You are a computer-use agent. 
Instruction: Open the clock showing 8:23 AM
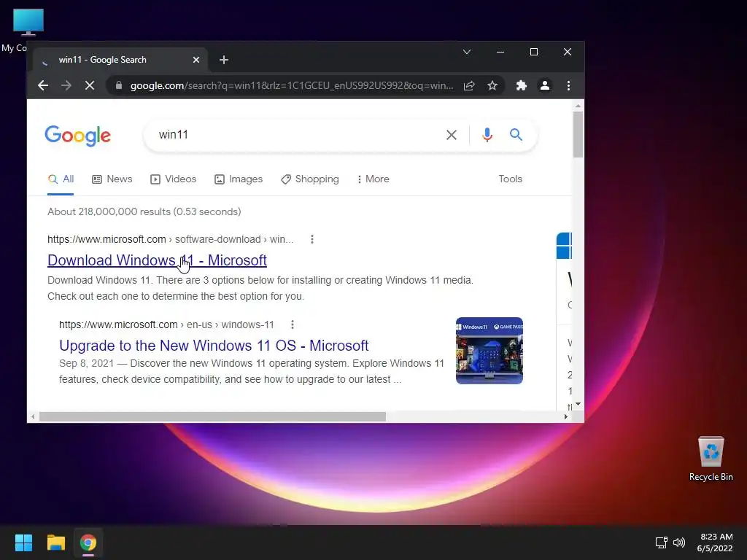tap(715, 542)
